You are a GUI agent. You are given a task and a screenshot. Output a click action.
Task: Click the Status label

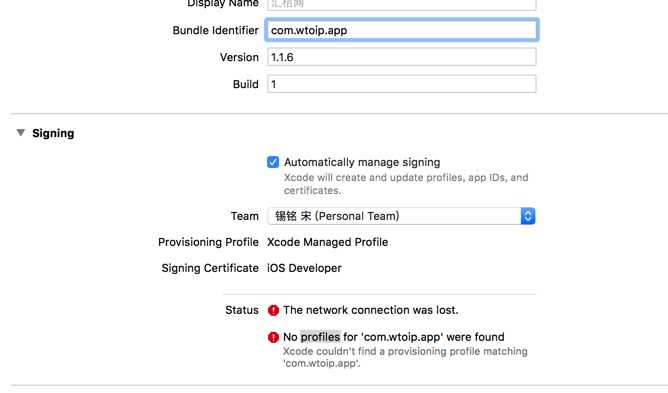pos(242,310)
